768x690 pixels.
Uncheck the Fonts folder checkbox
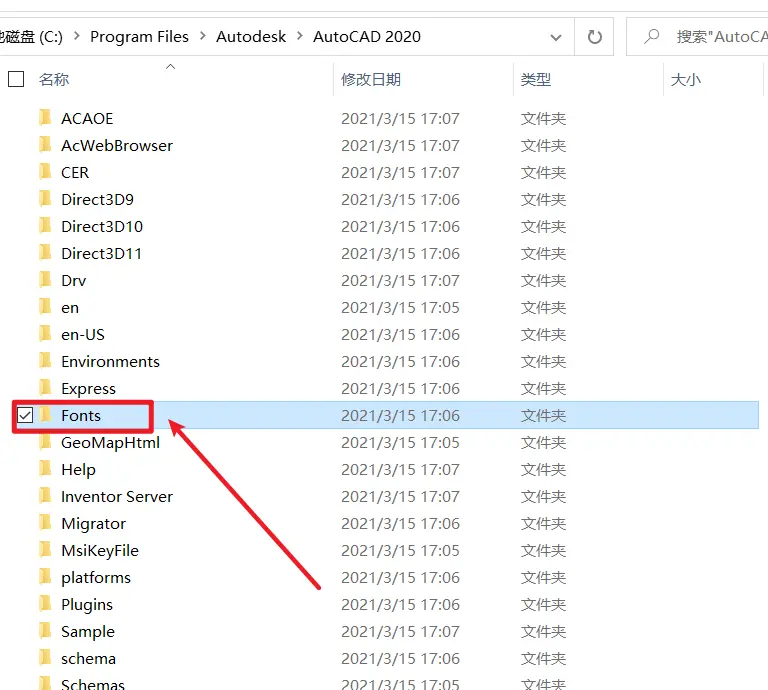pos(24,415)
